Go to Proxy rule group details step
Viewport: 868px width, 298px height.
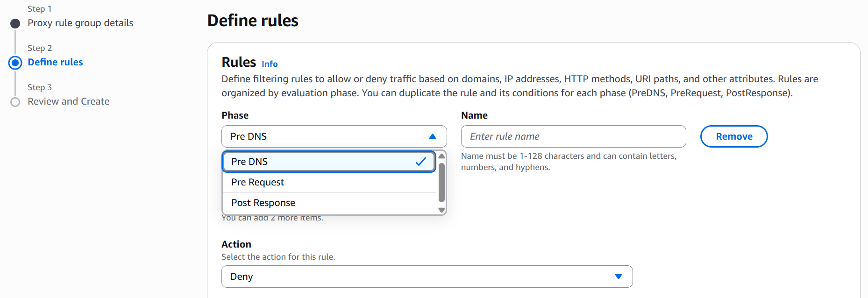80,23
